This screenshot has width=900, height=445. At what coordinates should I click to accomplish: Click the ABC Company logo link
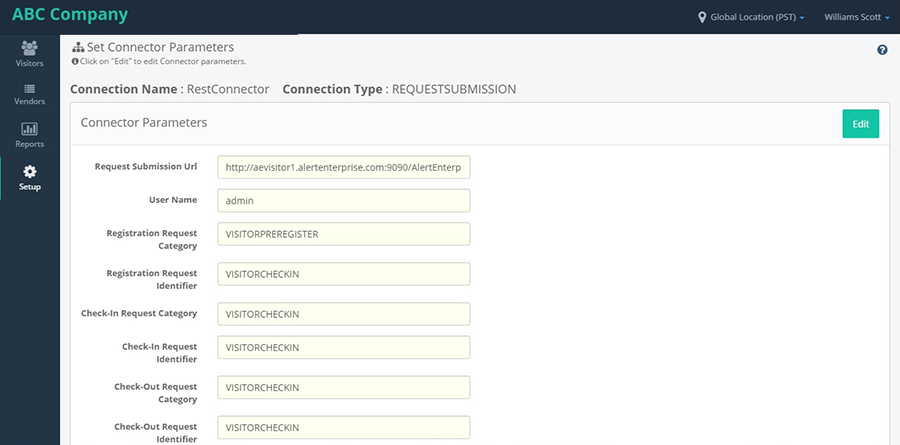70,14
